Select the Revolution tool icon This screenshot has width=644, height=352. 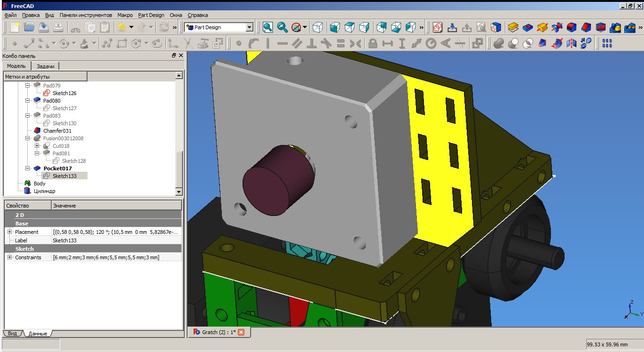[x=542, y=27]
